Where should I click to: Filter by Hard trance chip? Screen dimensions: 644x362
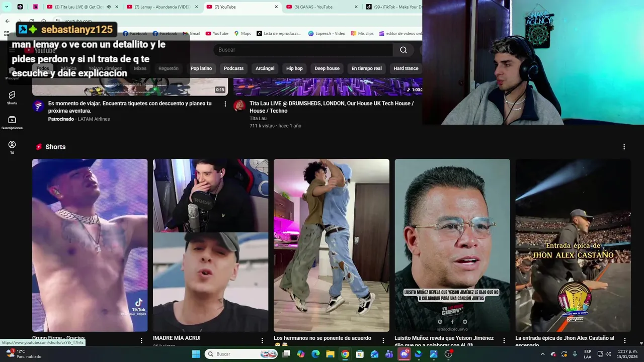coord(406,68)
